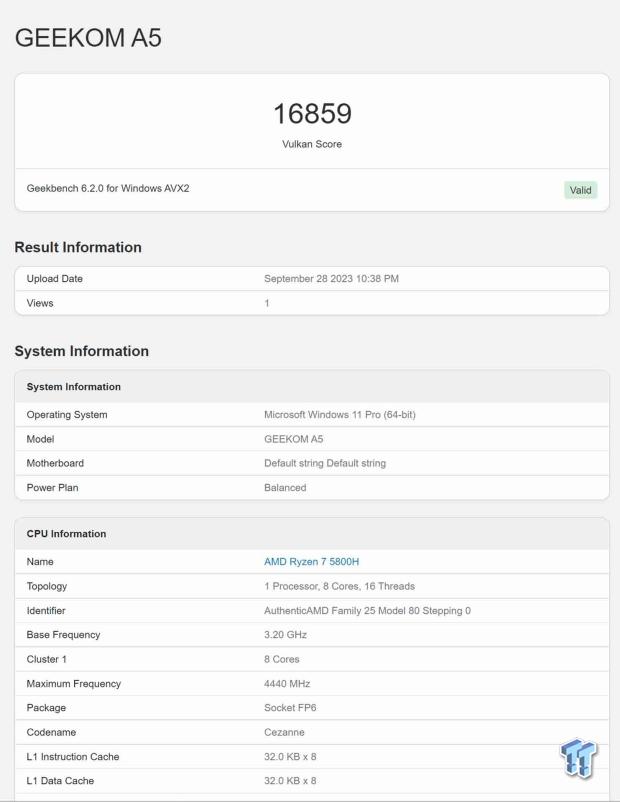Screen dimensions: 620x802
Task: Click the green Valid badge
Action: pos(581,190)
